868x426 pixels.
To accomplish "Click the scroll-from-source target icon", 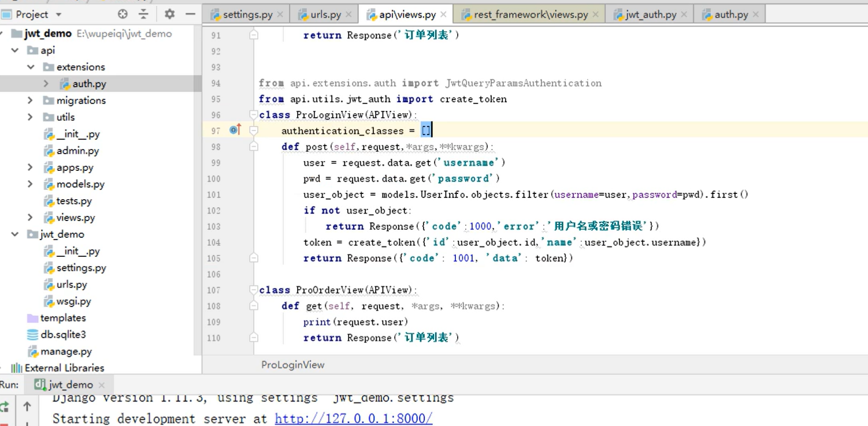I will click(x=123, y=14).
